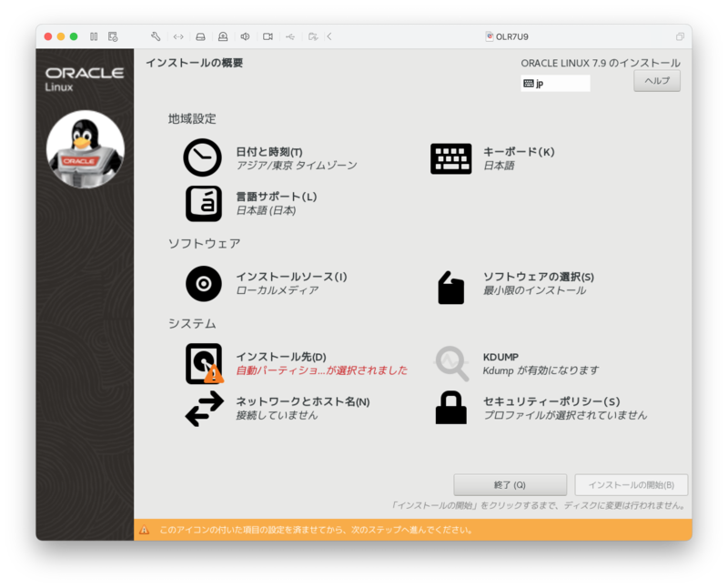The image size is (728, 588).
Task: Open 日付と時刻(T) settings
Action: (269, 152)
